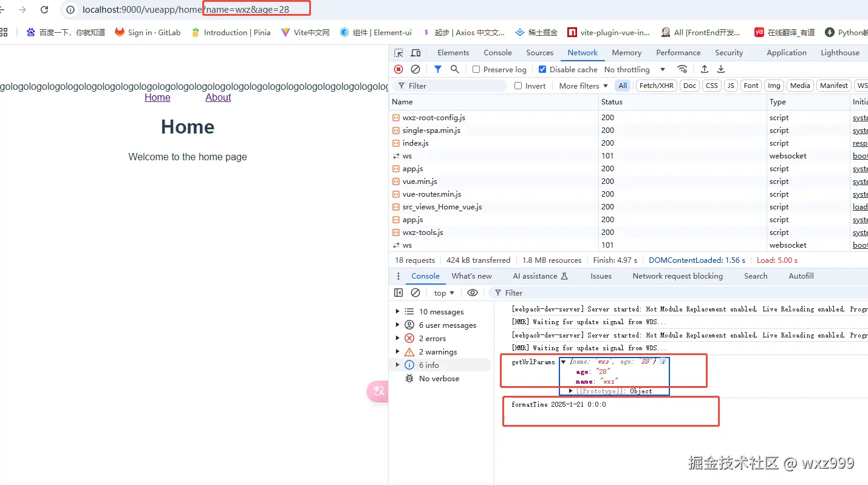Open network conditions wifi icon
Viewport: 868px width, 485px height.
pos(682,69)
